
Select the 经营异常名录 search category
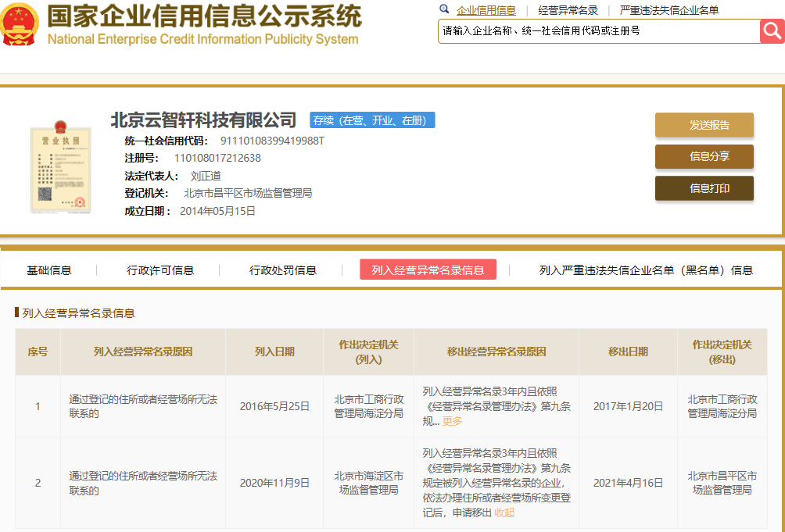point(568,10)
